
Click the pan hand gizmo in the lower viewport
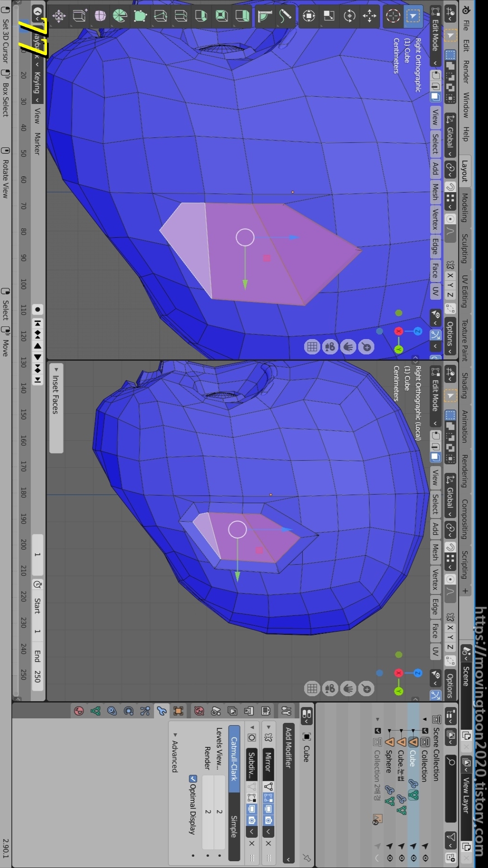348,689
